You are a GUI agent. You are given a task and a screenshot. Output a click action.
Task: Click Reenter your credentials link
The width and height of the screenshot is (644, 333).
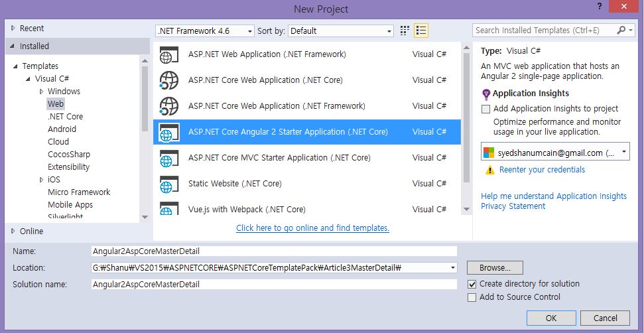point(542,170)
